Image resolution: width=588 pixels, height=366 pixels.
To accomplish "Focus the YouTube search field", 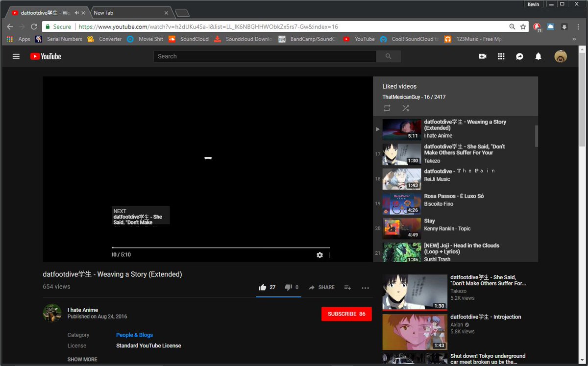I will tap(265, 56).
